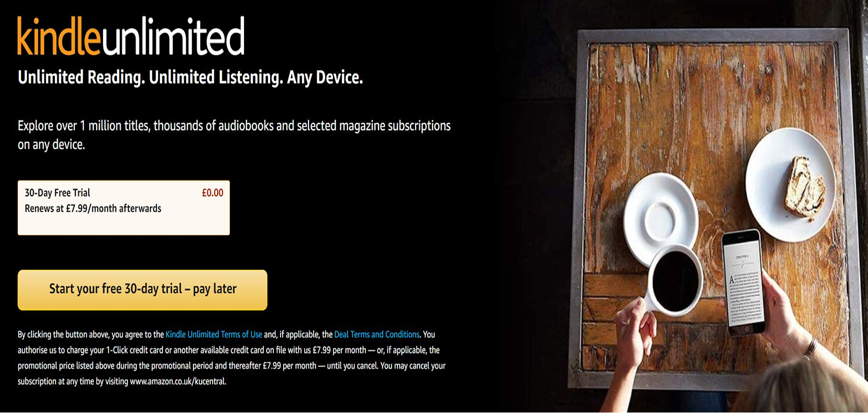The height and width of the screenshot is (413, 868).
Task: Open the Deal Terms and Conditions link
Action: (x=376, y=335)
